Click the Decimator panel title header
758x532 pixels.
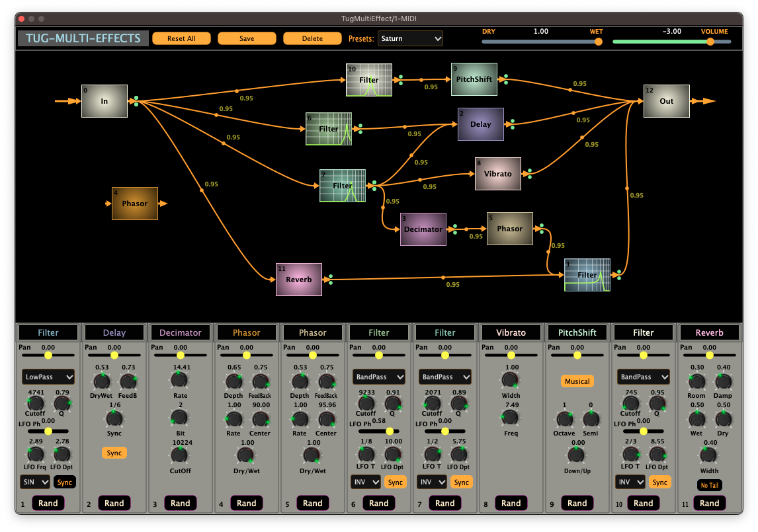pyautogui.click(x=181, y=332)
